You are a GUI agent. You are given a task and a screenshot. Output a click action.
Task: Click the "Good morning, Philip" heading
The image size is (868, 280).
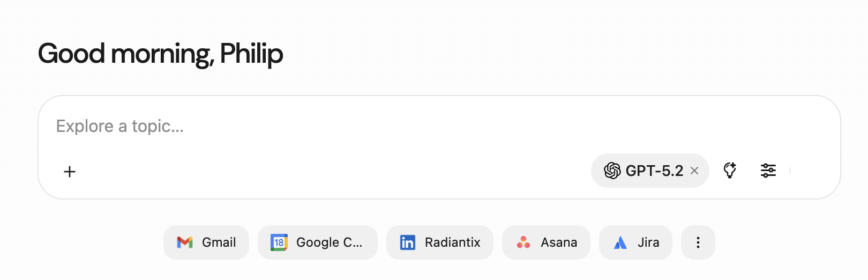coord(160,54)
